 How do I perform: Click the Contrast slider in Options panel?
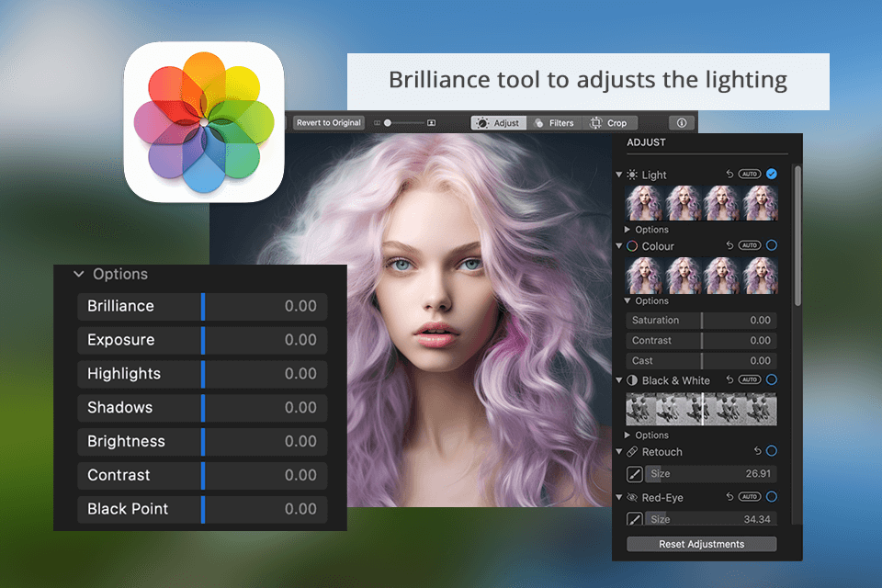tap(202, 475)
